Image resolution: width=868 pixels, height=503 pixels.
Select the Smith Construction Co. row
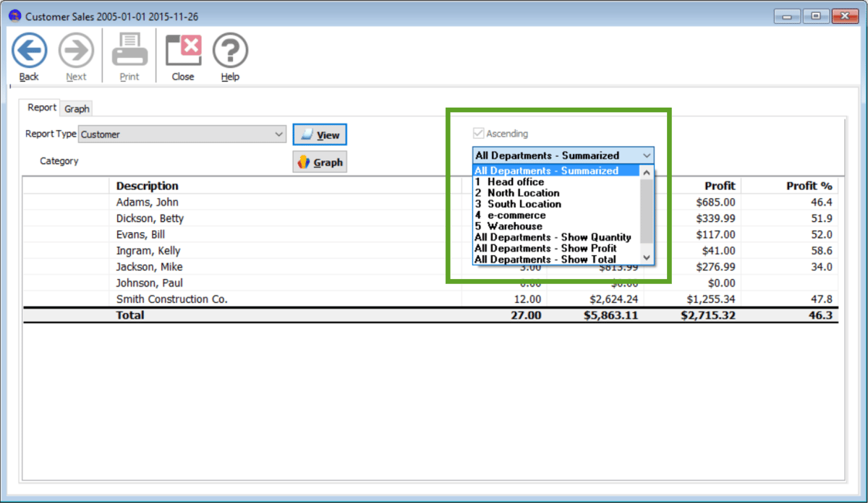(x=172, y=299)
